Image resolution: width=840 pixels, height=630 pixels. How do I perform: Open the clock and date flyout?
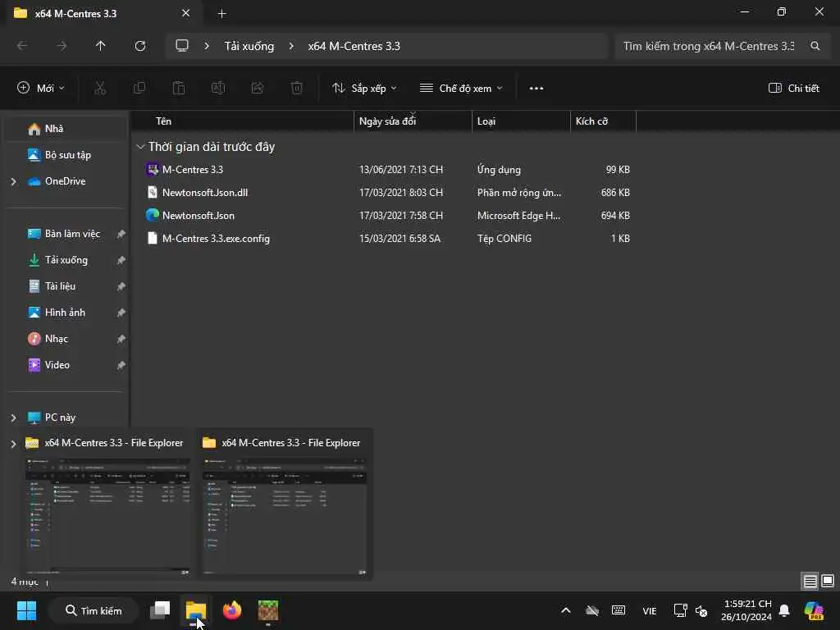coord(747,610)
